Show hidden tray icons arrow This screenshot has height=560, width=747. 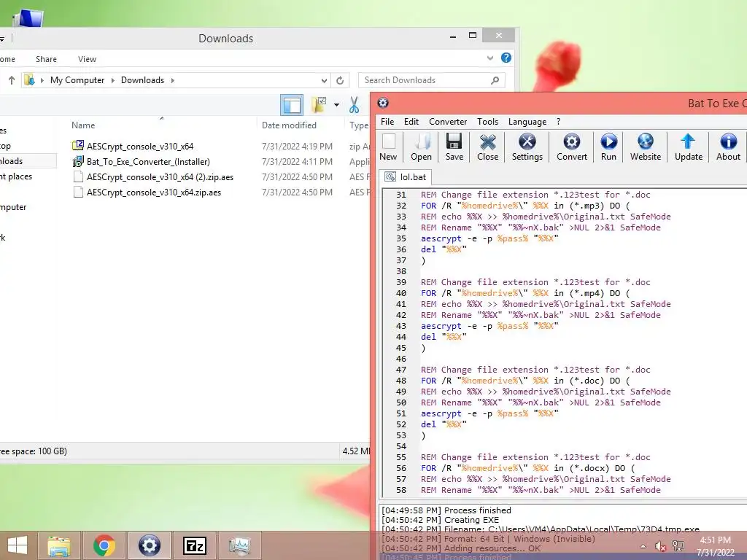tap(643, 547)
